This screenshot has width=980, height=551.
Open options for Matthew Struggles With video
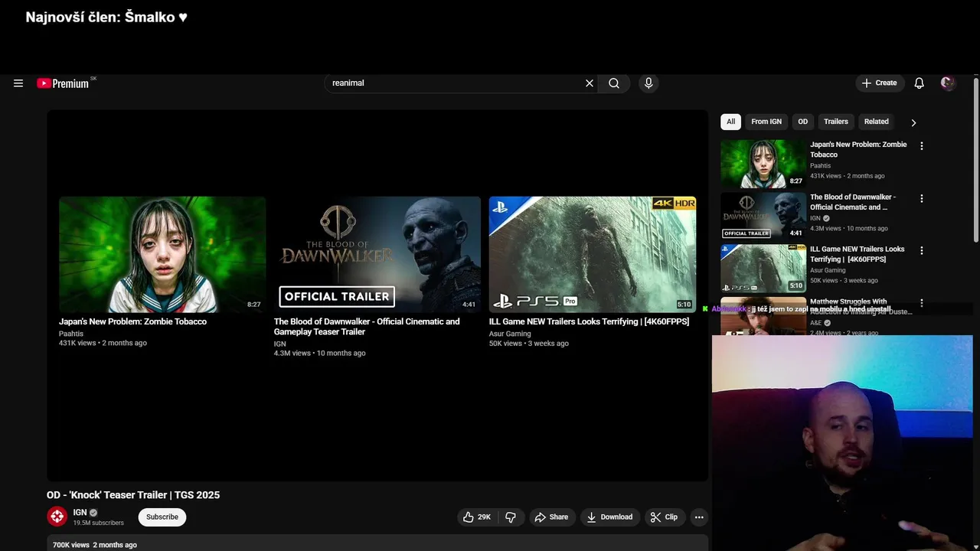coord(922,303)
